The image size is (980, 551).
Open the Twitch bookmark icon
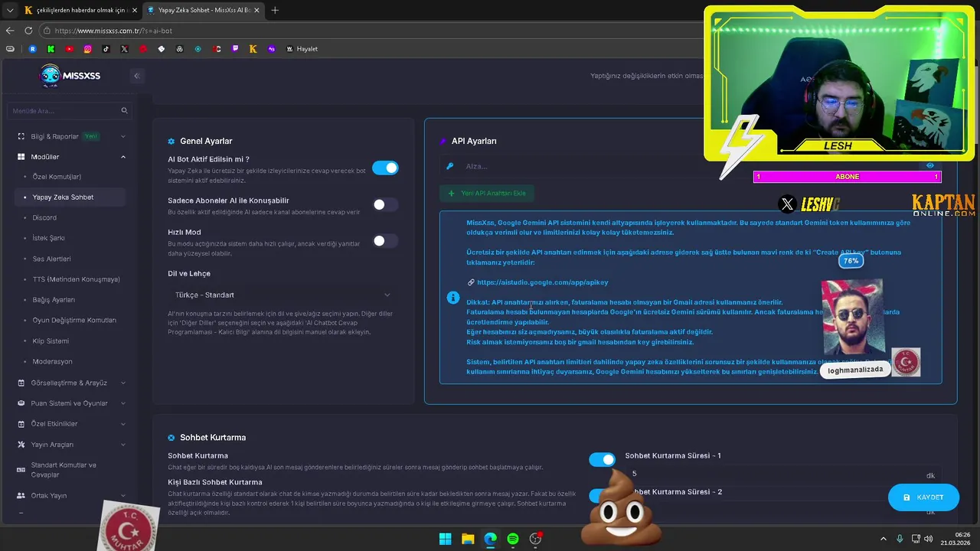[x=235, y=49]
